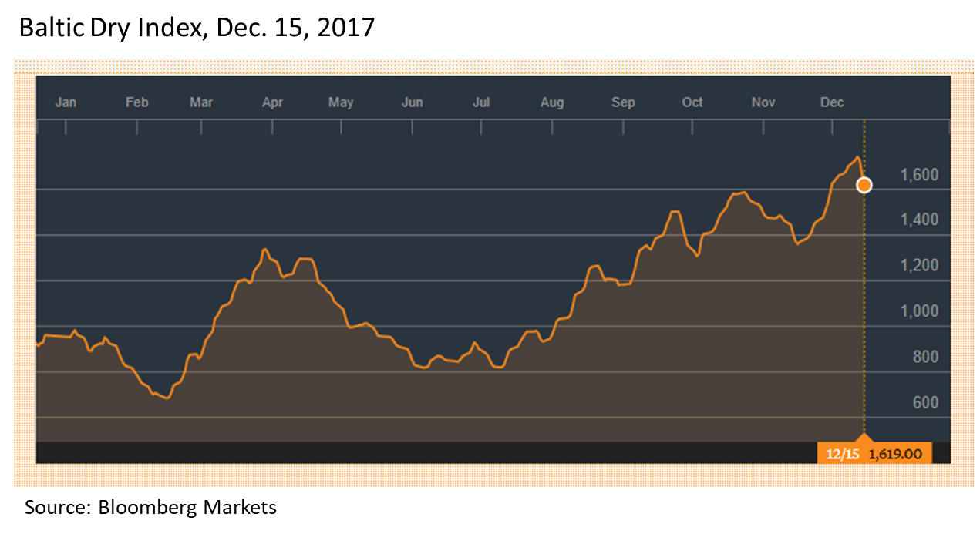Select the Feb month label

pos(136,102)
